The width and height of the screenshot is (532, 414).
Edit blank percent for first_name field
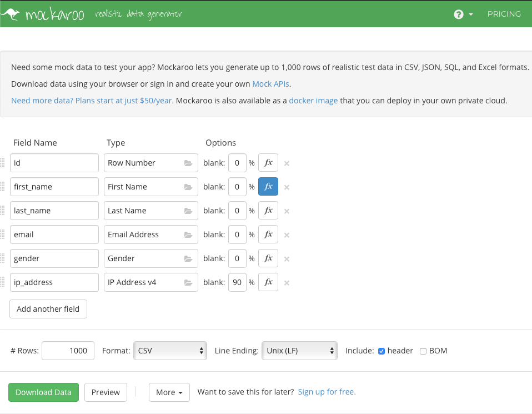pyautogui.click(x=237, y=187)
